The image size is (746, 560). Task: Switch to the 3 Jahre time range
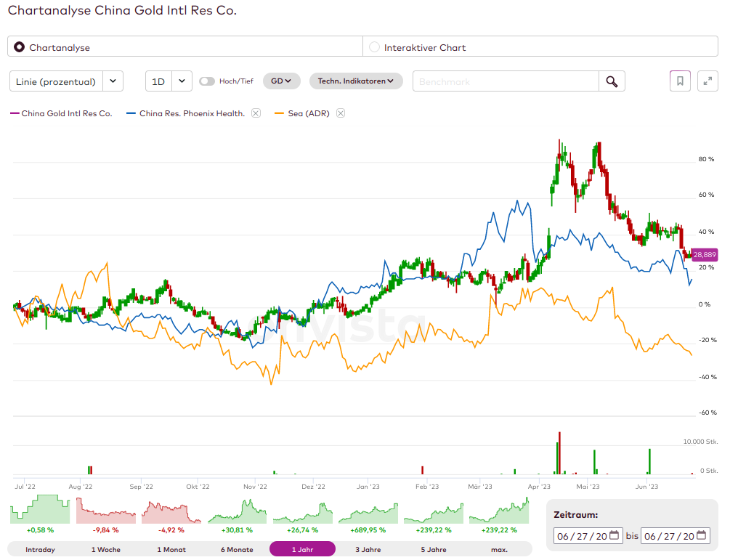pyautogui.click(x=367, y=549)
